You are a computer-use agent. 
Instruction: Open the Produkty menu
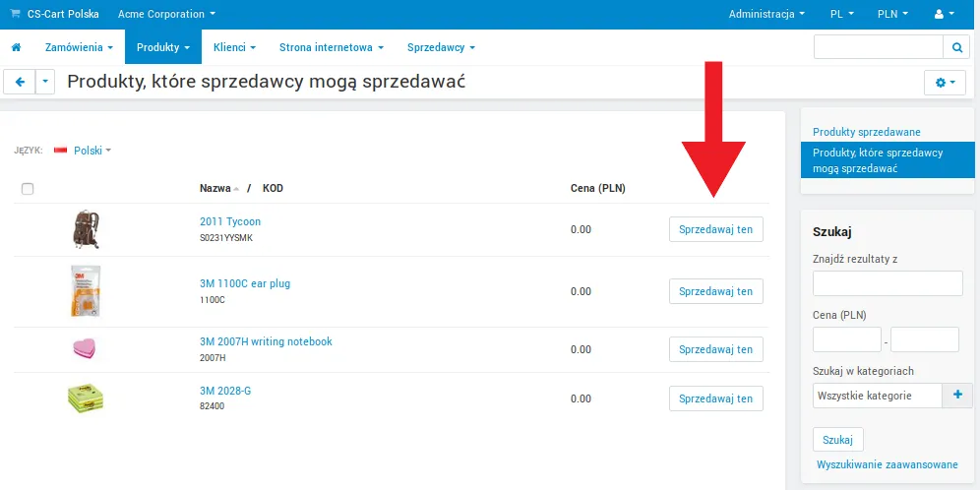click(x=163, y=47)
